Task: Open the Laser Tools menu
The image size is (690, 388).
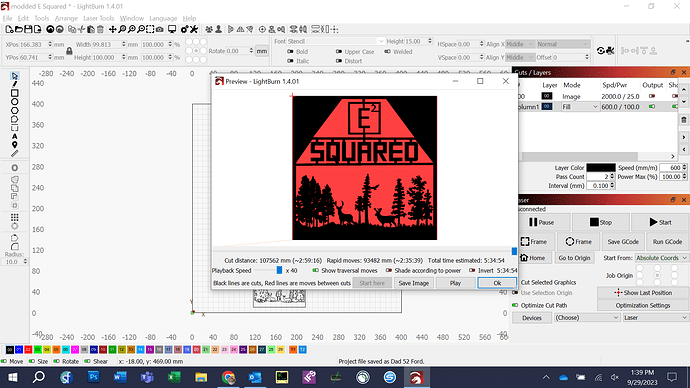Action: click(x=99, y=18)
